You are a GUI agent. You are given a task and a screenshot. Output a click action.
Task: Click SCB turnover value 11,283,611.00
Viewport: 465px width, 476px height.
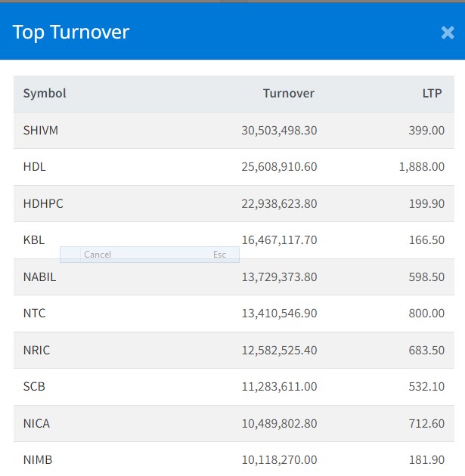[279, 387]
